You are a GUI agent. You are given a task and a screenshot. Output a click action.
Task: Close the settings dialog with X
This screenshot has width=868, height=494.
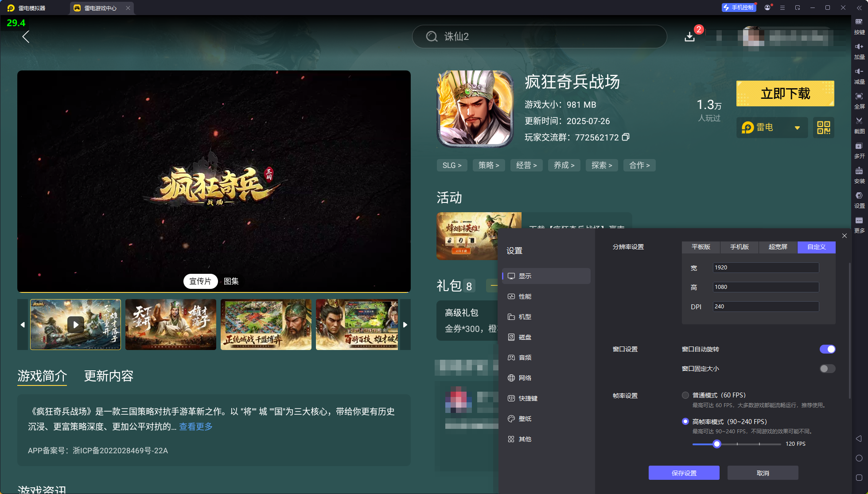point(845,236)
